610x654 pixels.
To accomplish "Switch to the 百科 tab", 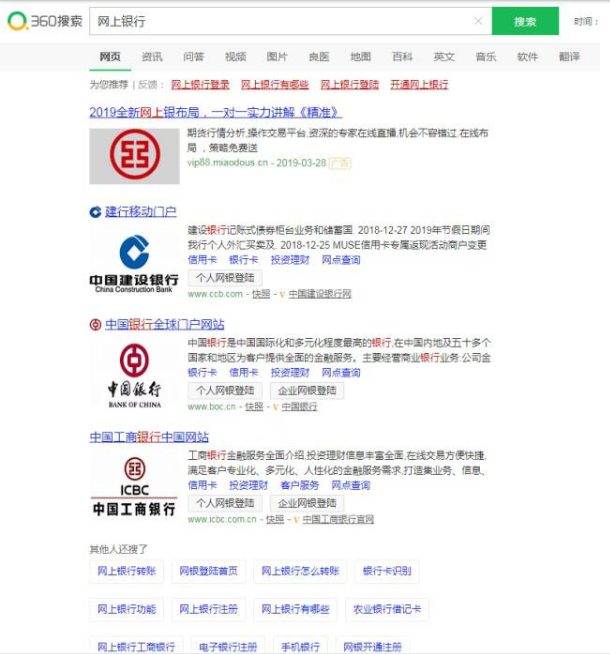I will pyautogui.click(x=402, y=57).
